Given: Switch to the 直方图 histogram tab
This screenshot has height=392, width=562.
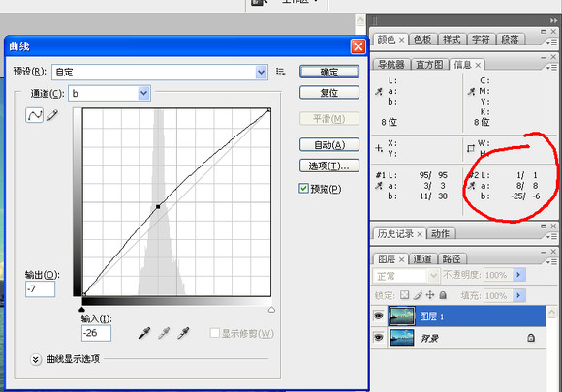Looking at the screenshot, I should [x=429, y=65].
